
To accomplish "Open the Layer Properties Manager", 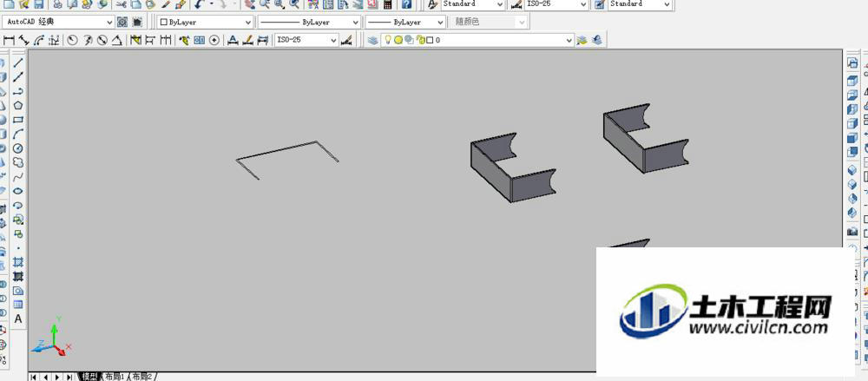I will (x=372, y=40).
